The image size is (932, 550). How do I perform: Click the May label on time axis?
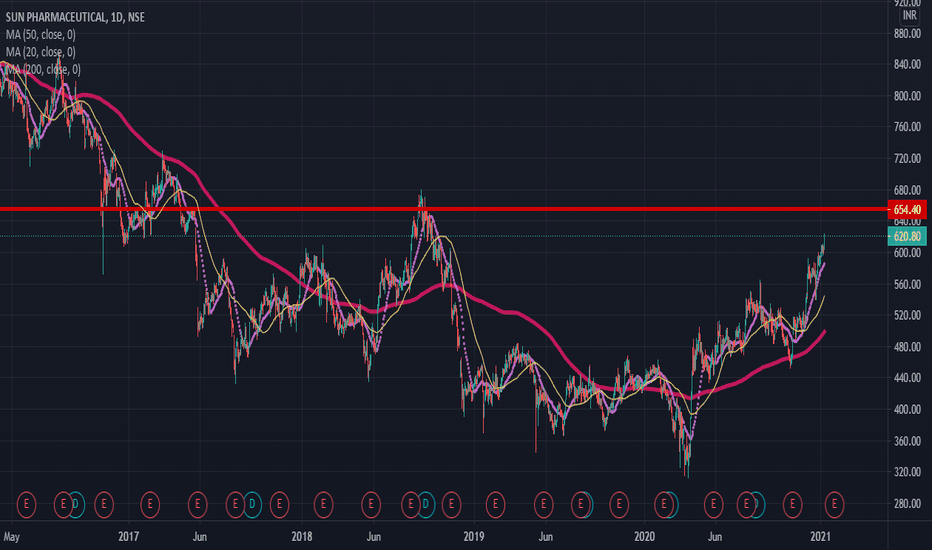(11, 537)
